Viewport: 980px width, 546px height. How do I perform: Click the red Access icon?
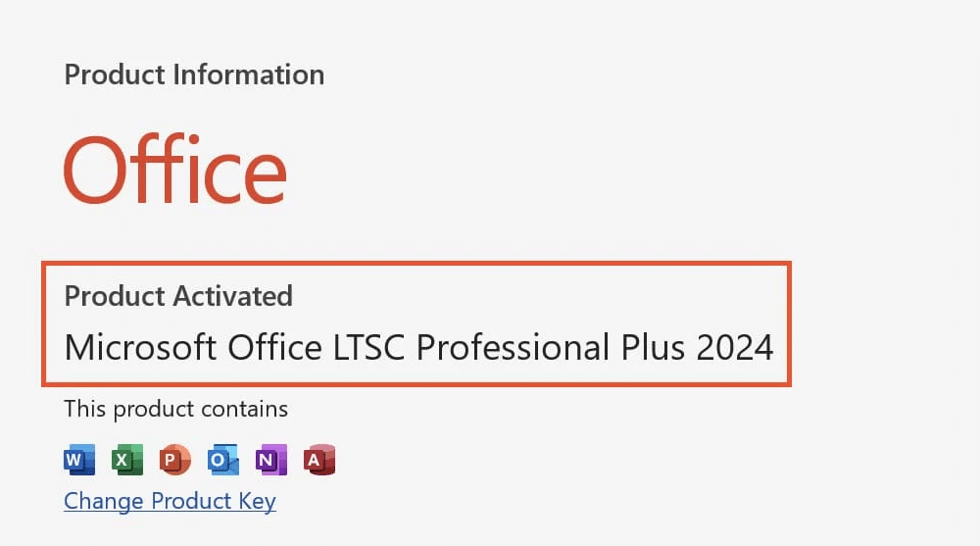coord(319,459)
